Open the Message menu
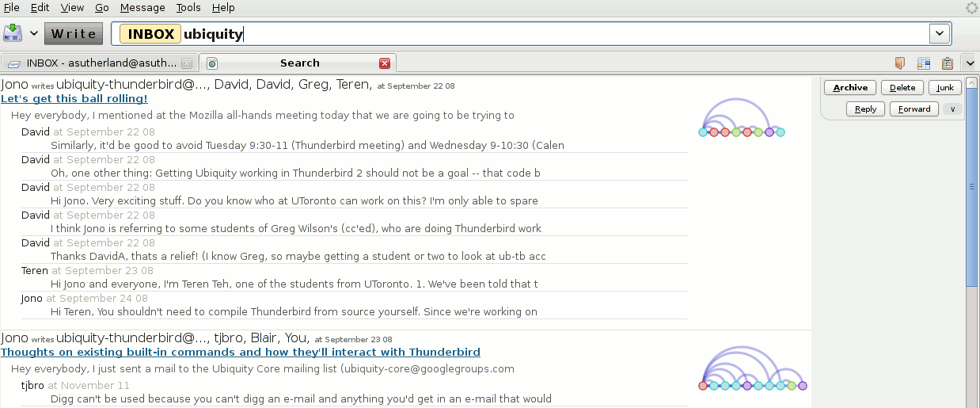The height and width of the screenshot is (408, 980). 142,7
